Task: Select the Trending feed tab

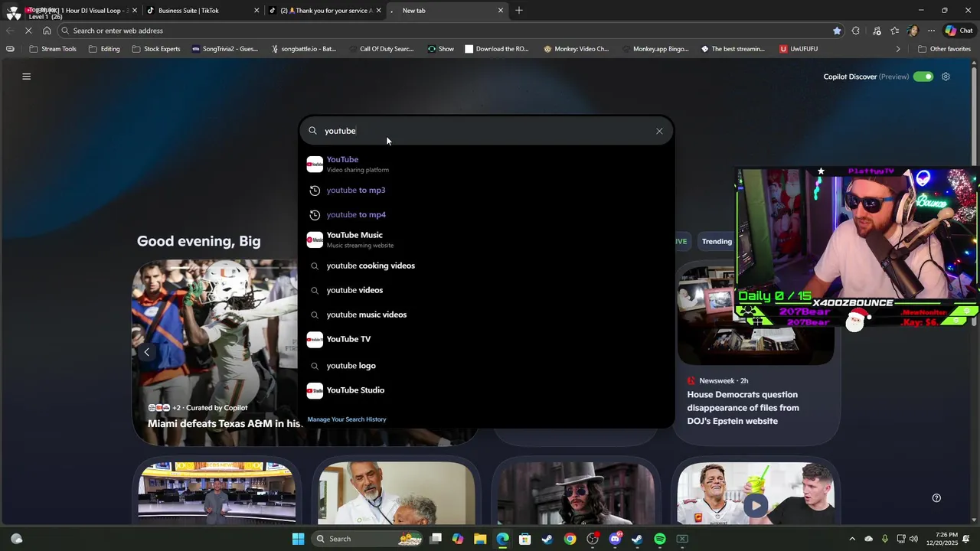Action: click(x=717, y=241)
